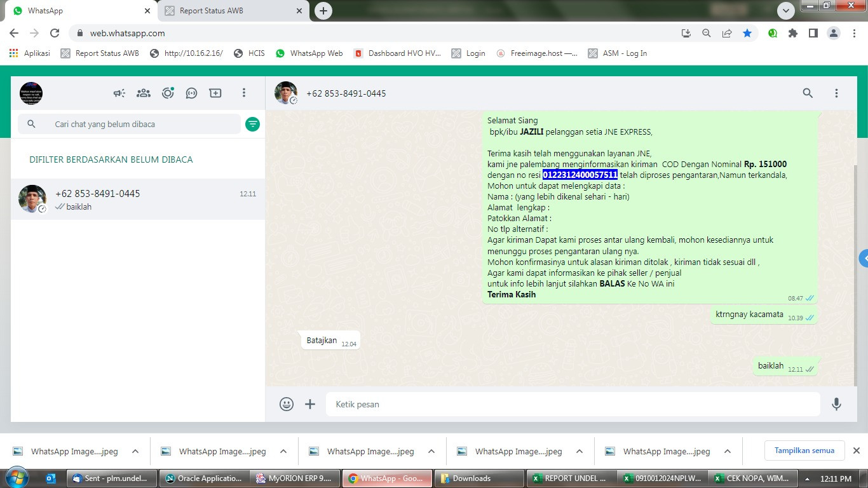Search messages with magnifier in chat header
Screen dimensions: 868x488
[808, 93]
